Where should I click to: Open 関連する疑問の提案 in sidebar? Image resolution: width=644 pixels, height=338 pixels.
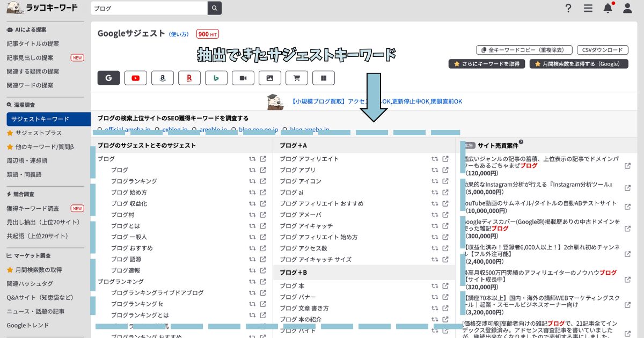[x=33, y=71]
